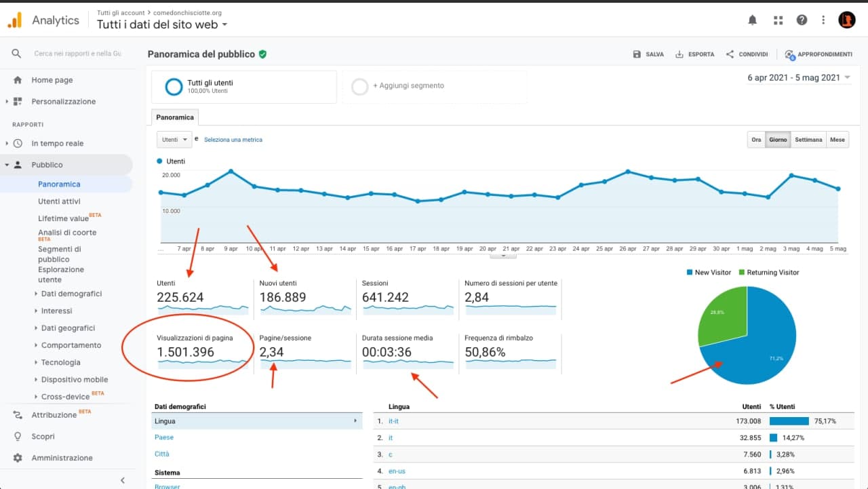Click the Seleziona una metrica link
The width and height of the screenshot is (868, 489).
(233, 140)
